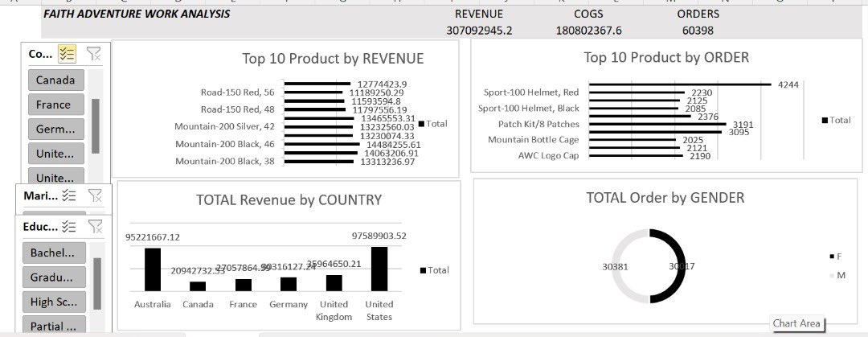Click the Country slicer scrollbar thumb
The height and width of the screenshot is (337, 868).
tap(95, 125)
